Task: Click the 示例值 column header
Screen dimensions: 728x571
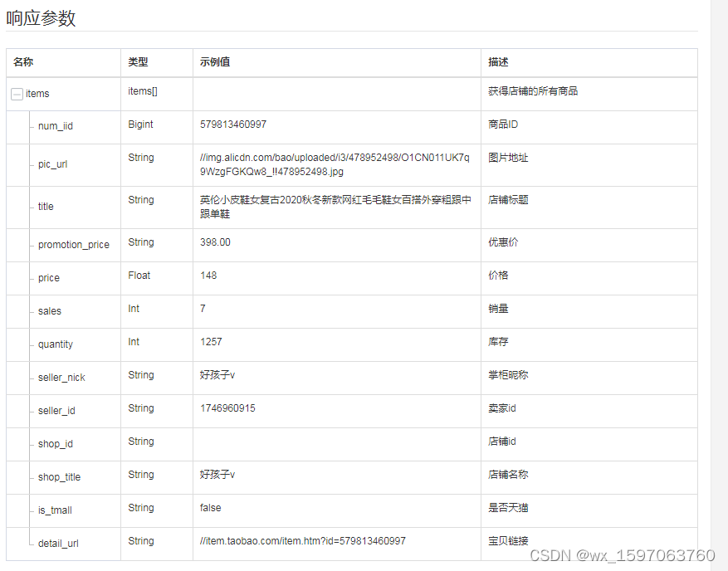Action: [x=215, y=61]
